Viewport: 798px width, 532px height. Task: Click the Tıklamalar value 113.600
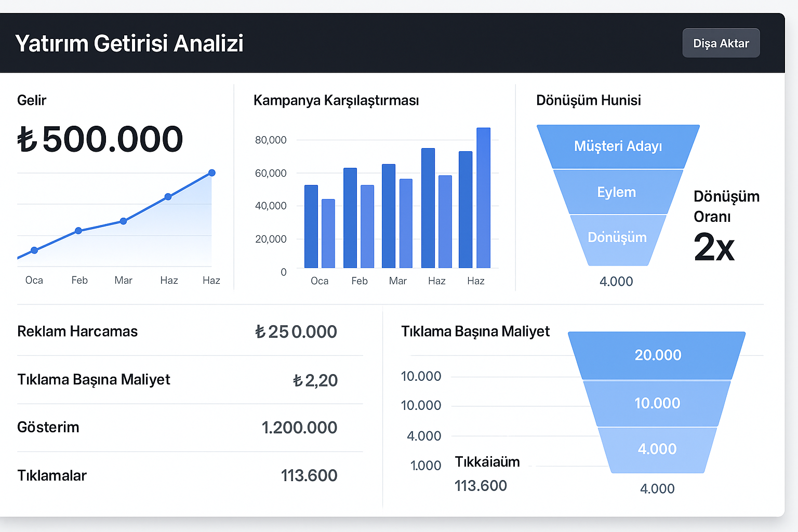pos(309,475)
